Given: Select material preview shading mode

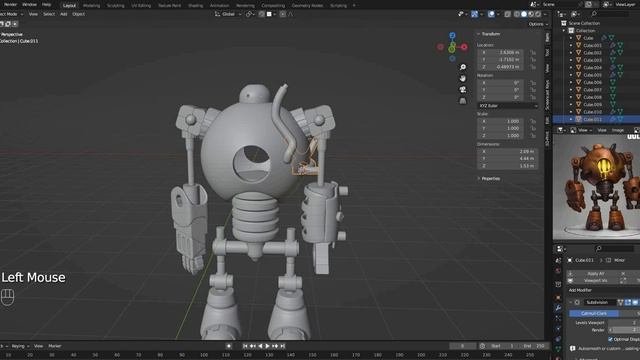Looking at the screenshot, I should [531, 14].
